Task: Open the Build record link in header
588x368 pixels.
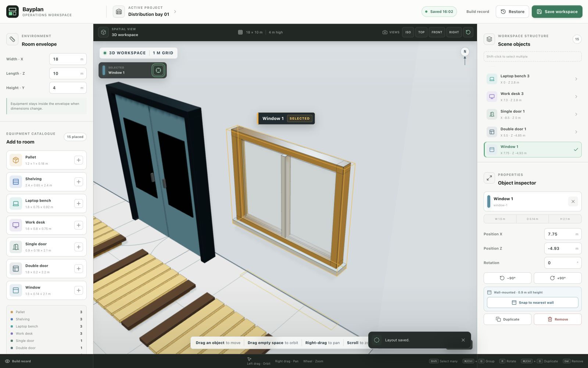Action: pyautogui.click(x=477, y=12)
